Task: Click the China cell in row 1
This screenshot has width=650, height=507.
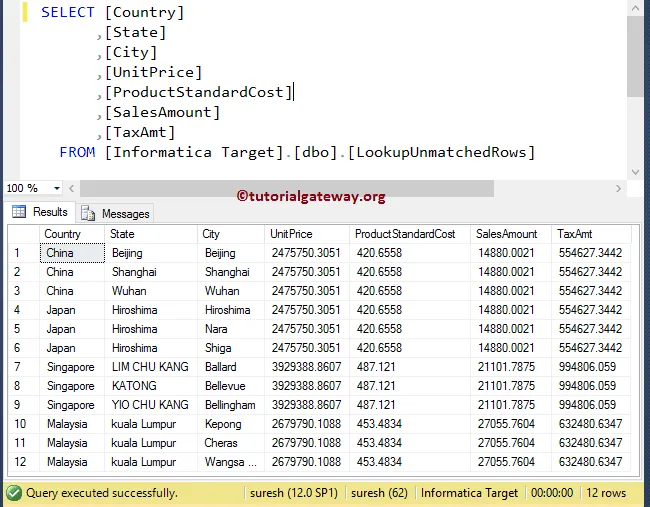Action: click(x=72, y=253)
